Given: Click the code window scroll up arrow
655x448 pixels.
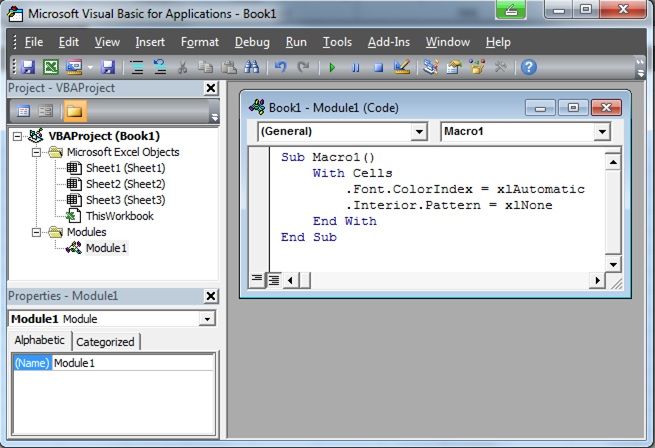Looking at the screenshot, I should [613, 162].
